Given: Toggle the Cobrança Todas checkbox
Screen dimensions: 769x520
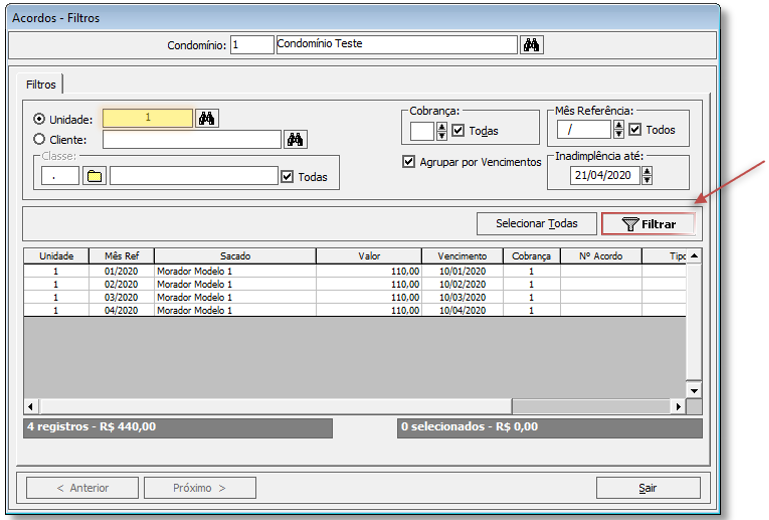Looking at the screenshot, I should coord(458,130).
